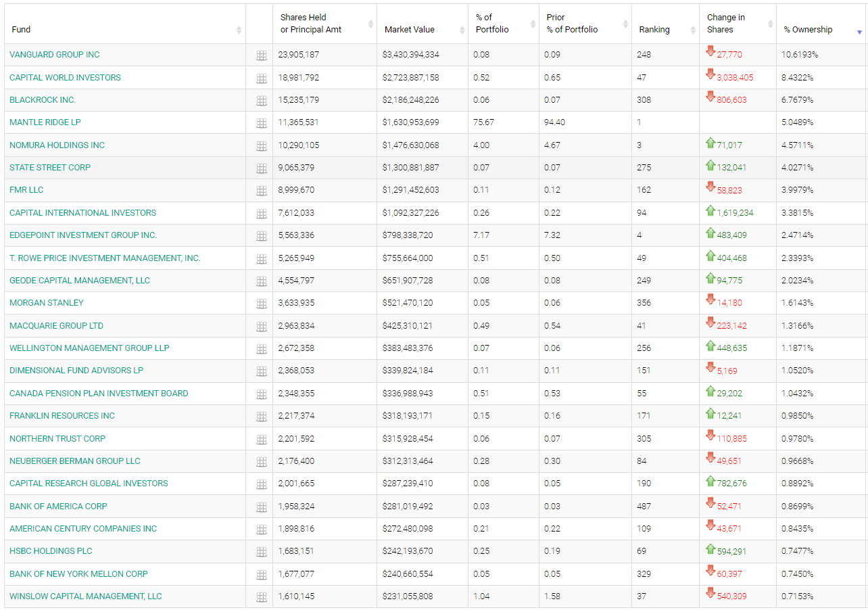Open VANGUARD GROUP INC fund link
The width and height of the screenshot is (868, 610).
coord(55,55)
